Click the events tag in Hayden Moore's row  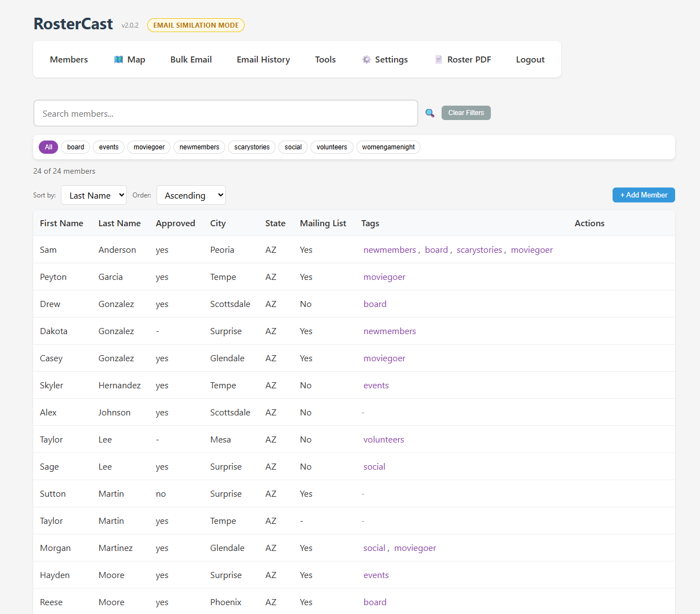click(x=376, y=575)
